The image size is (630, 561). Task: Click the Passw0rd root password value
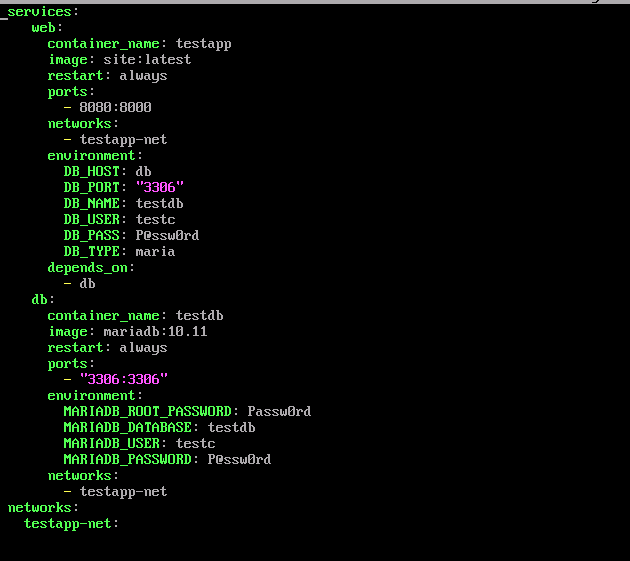[279, 411]
